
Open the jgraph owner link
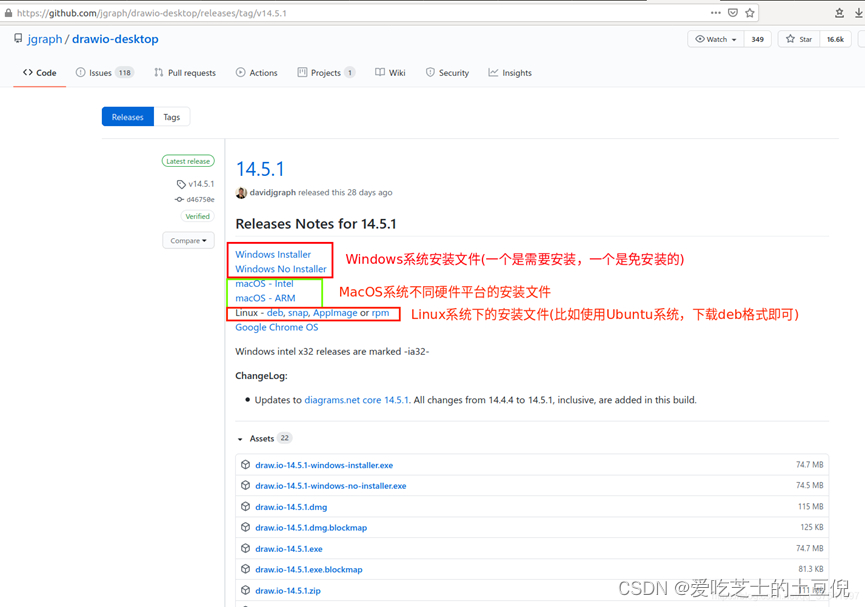click(x=45, y=39)
